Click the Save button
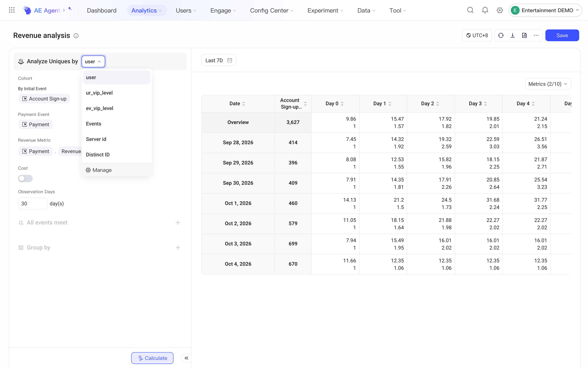 [562, 36]
